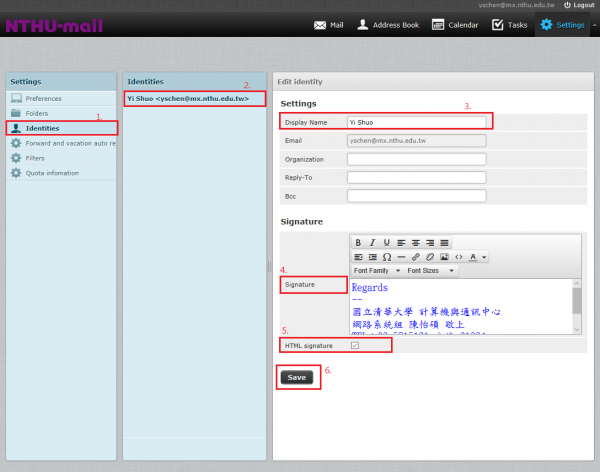
Task: Open Folders settings section
Action: point(37,113)
